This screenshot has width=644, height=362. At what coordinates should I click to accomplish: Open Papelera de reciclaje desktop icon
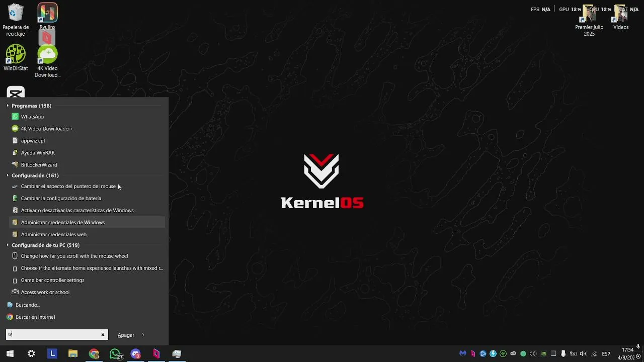[16, 21]
